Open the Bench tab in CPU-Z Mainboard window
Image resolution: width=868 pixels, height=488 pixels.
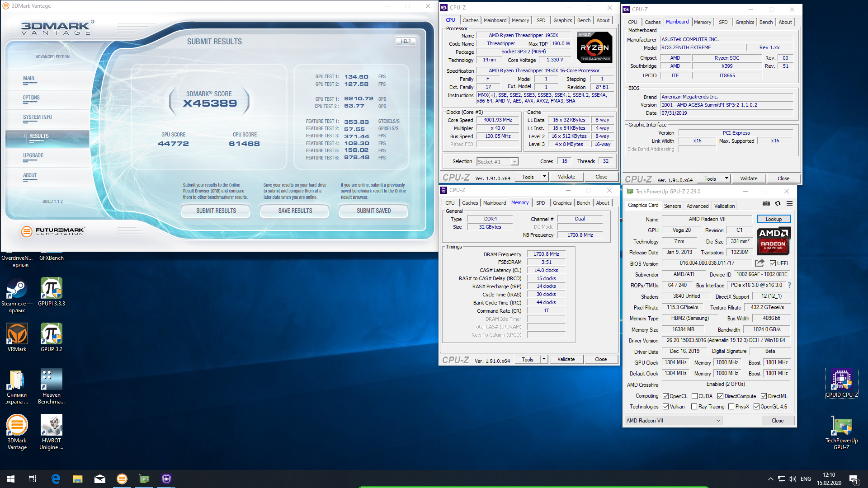point(766,22)
